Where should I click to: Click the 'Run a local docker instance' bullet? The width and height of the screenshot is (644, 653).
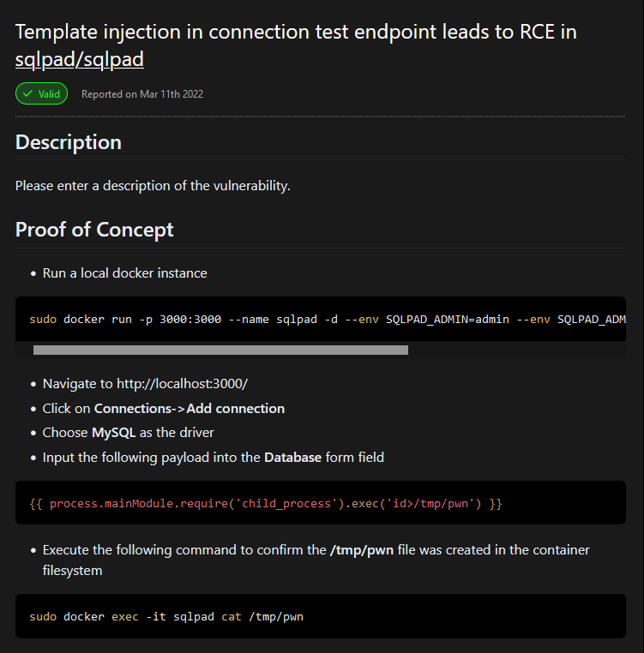tap(124, 273)
